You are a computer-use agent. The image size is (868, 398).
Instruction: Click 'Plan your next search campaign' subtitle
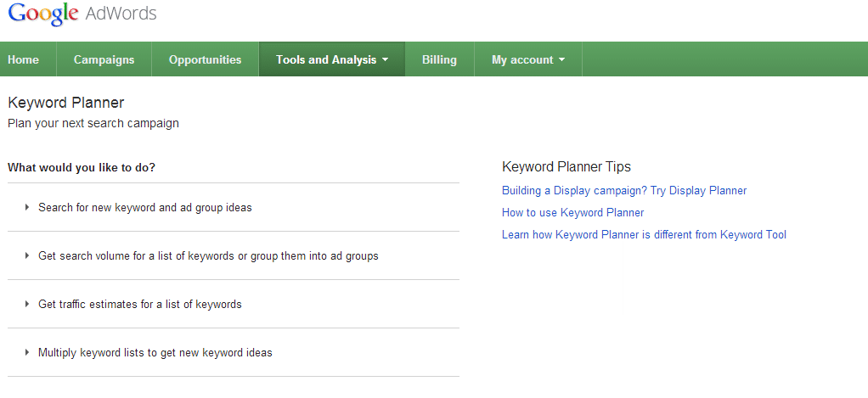point(93,123)
